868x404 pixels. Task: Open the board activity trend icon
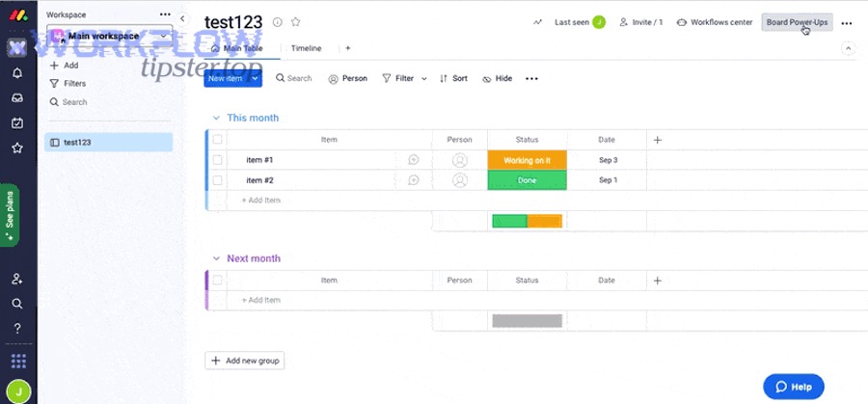pos(537,23)
